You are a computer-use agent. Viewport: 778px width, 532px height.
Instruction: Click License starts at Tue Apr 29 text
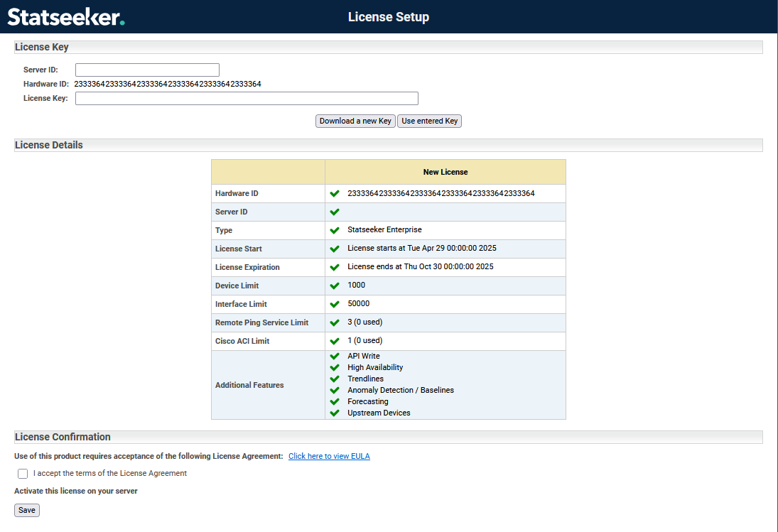pyautogui.click(x=422, y=248)
